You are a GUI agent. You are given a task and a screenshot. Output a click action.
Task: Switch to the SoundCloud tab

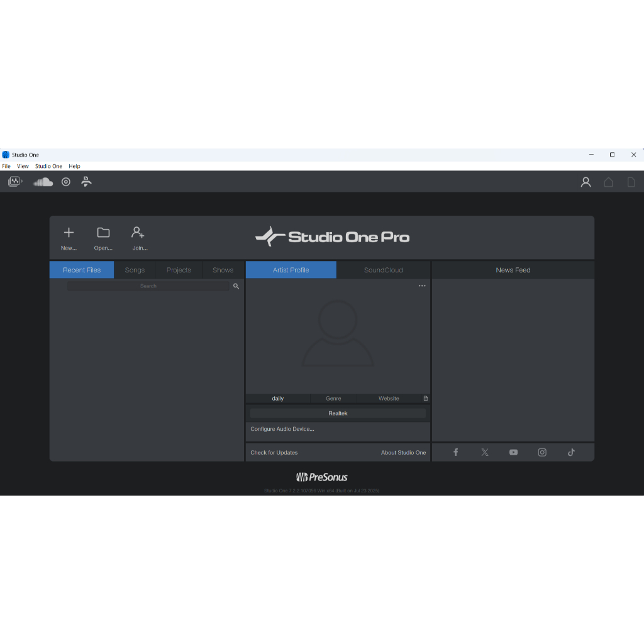[x=383, y=270]
